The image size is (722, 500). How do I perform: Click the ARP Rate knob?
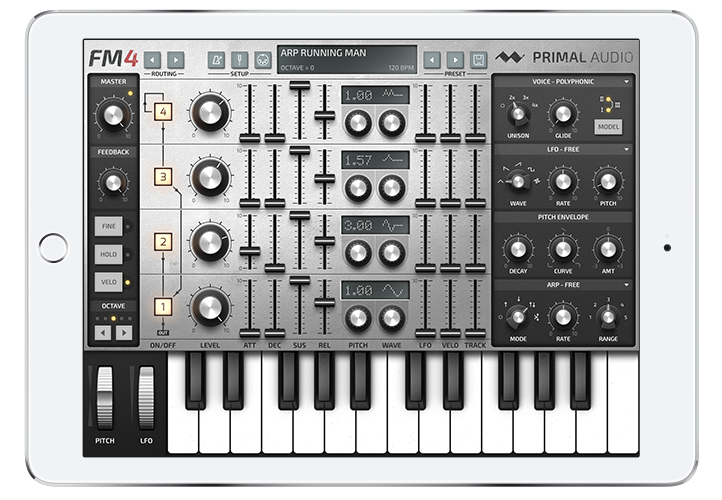[x=563, y=317]
